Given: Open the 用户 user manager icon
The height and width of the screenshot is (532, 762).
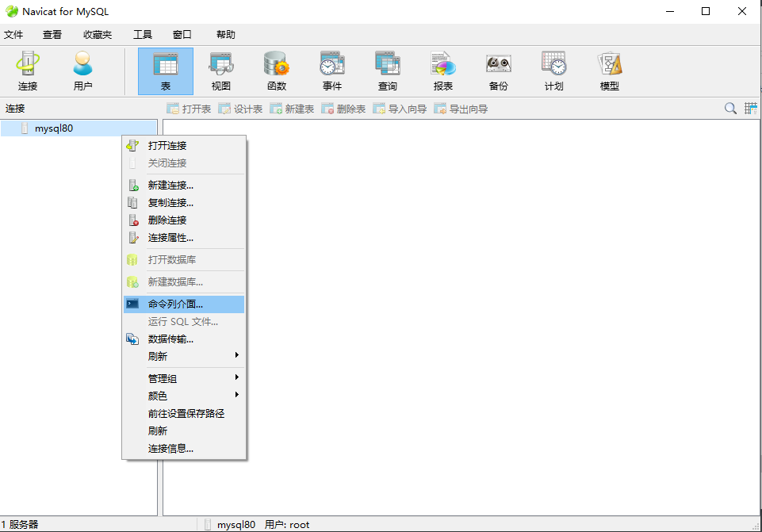Looking at the screenshot, I should click(82, 71).
